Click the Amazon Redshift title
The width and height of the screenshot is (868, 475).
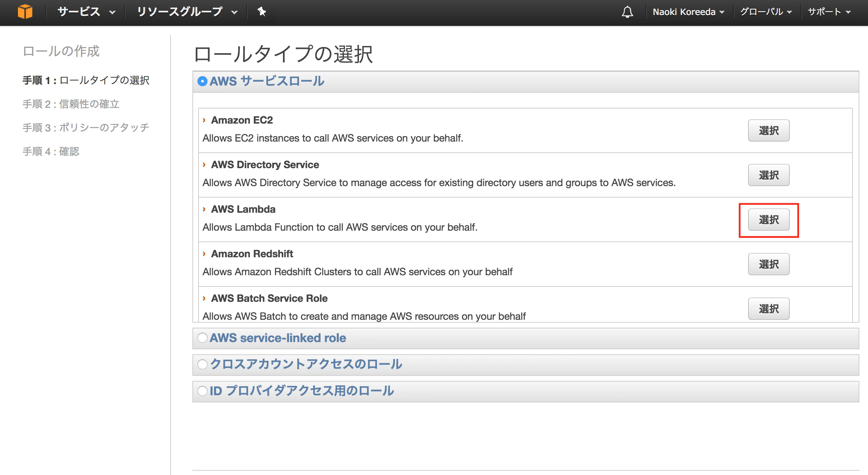point(252,254)
